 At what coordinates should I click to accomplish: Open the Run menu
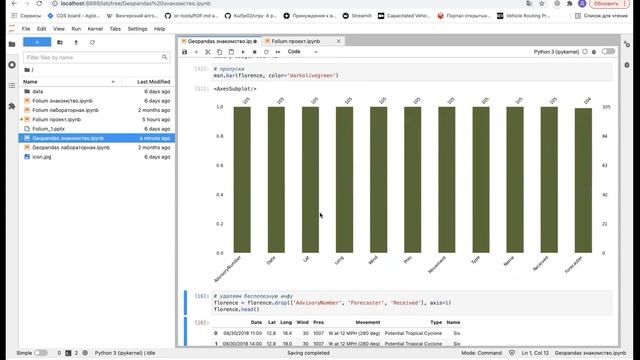(x=76, y=29)
